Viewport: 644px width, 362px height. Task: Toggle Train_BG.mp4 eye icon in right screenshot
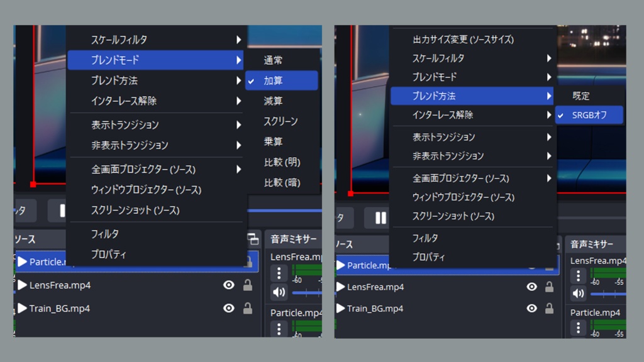coord(531,308)
